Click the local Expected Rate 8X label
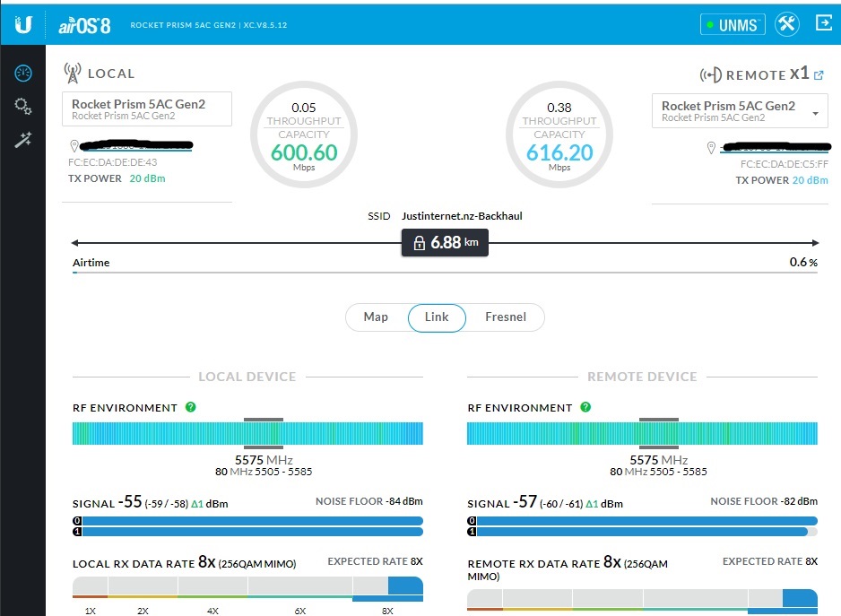Image resolution: width=841 pixels, height=616 pixels. pos(376,561)
